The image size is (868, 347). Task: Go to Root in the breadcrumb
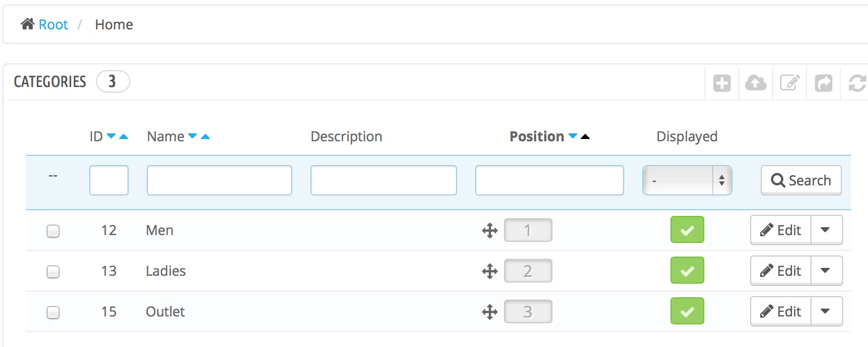coord(53,25)
